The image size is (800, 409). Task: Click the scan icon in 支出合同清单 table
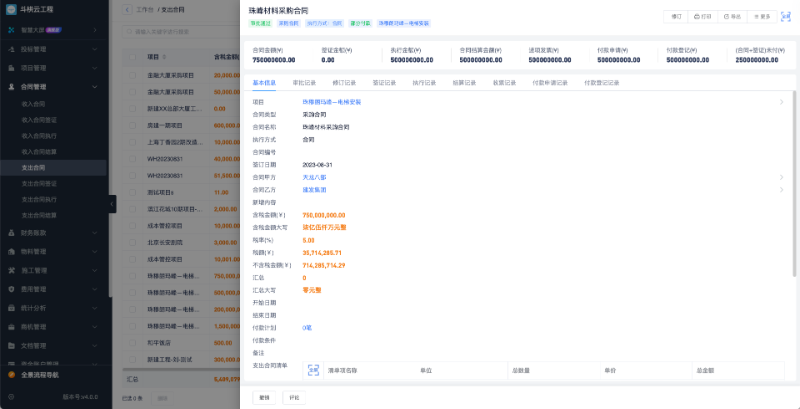tap(312, 370)
